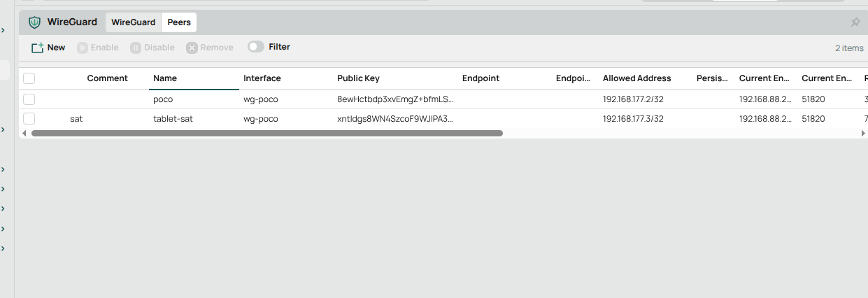Click the sat comment cell
868x298 pixels.
click(76, 119)
